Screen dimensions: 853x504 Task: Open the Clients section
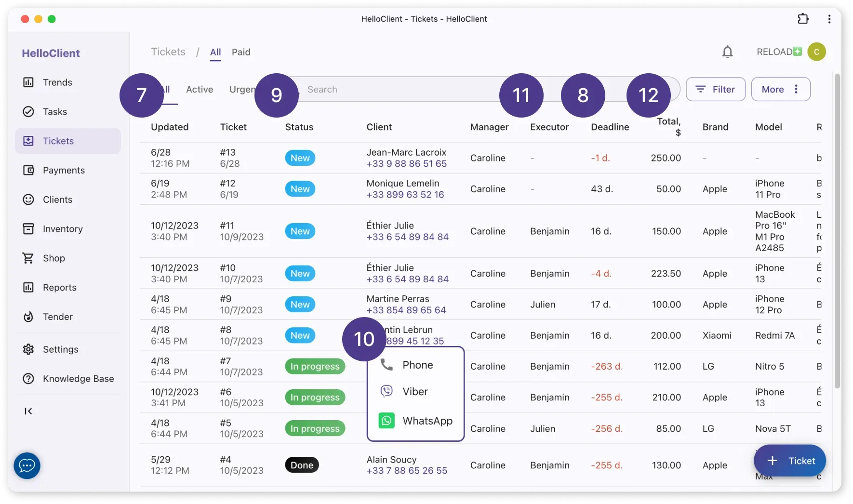coord(58,199)
